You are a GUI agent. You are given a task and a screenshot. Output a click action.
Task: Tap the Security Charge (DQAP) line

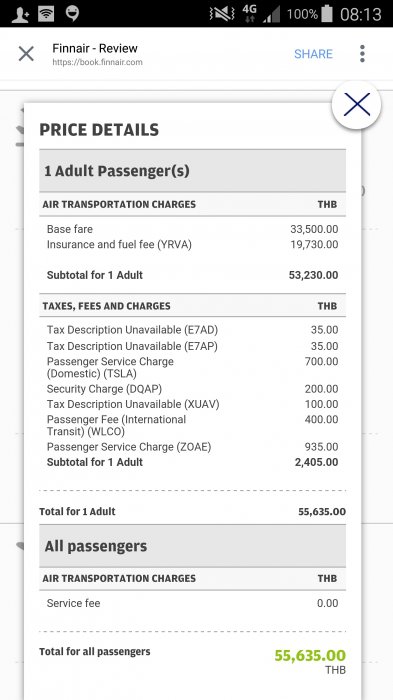pos(192,389)
